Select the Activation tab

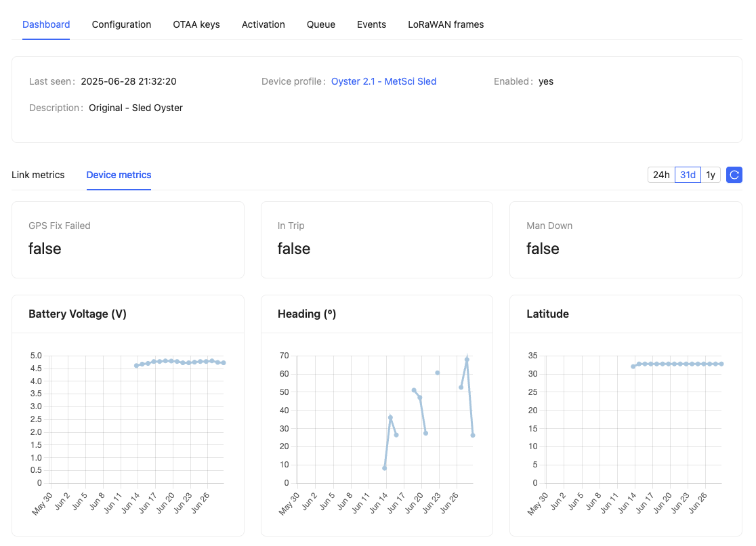(263, 24)
